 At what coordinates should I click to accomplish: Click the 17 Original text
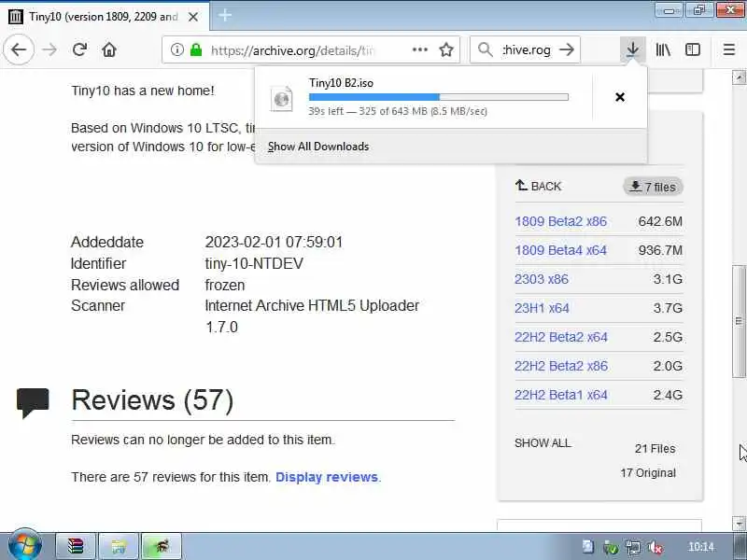(x=648, y=473)
